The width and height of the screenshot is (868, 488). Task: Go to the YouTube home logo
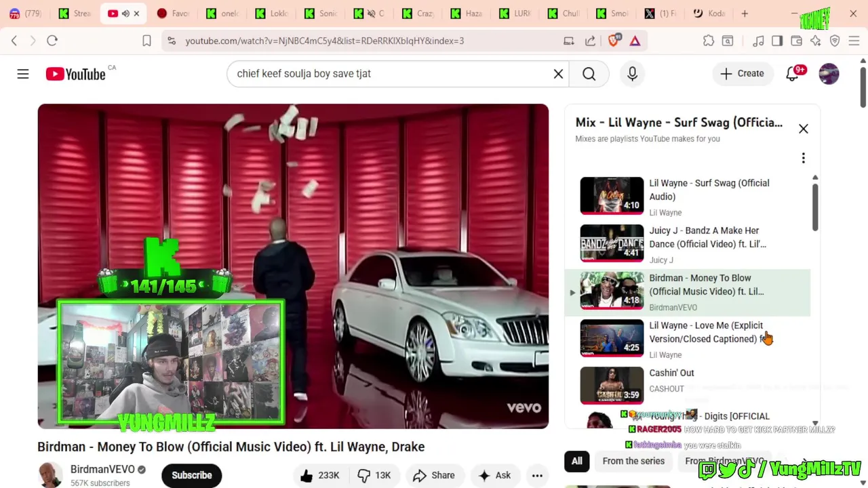75,74
